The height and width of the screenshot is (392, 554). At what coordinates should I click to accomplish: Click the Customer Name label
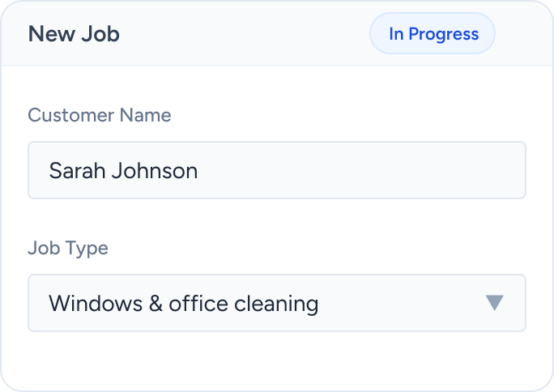pos(100,115)
